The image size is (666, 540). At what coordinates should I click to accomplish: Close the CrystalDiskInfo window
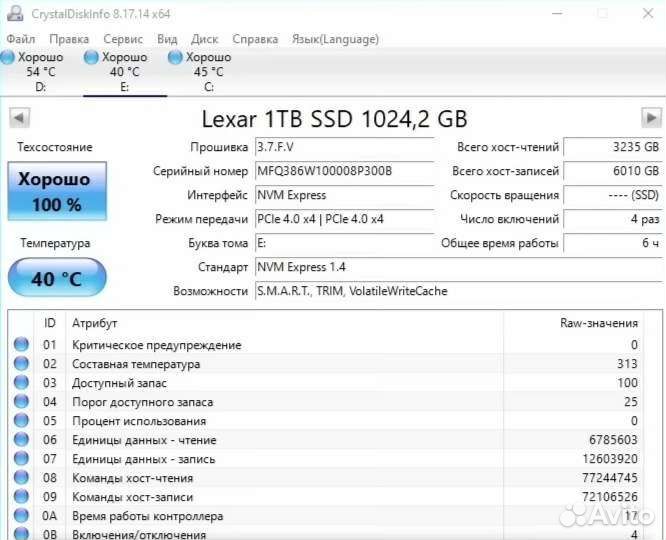point(648,14)
